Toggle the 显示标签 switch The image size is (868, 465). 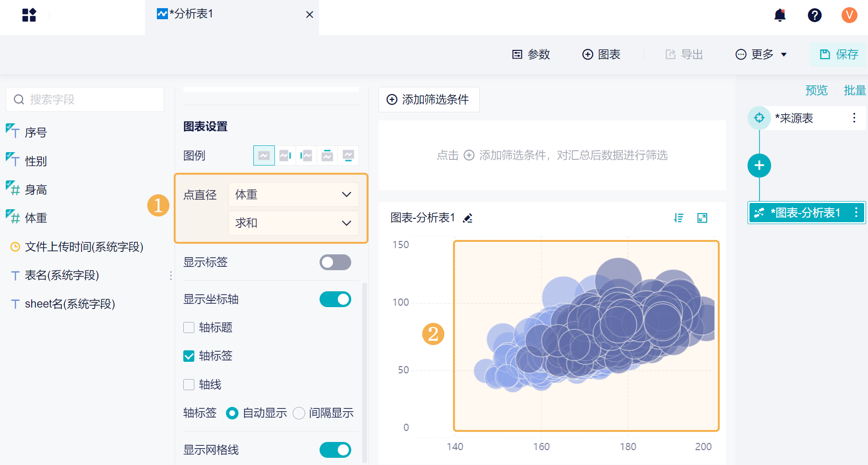pos(335,262)
